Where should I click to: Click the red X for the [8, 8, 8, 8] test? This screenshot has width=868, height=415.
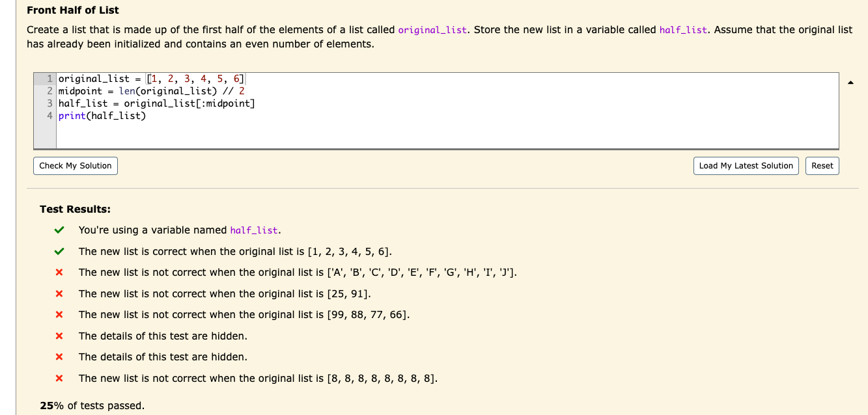[x=59, y=378]
